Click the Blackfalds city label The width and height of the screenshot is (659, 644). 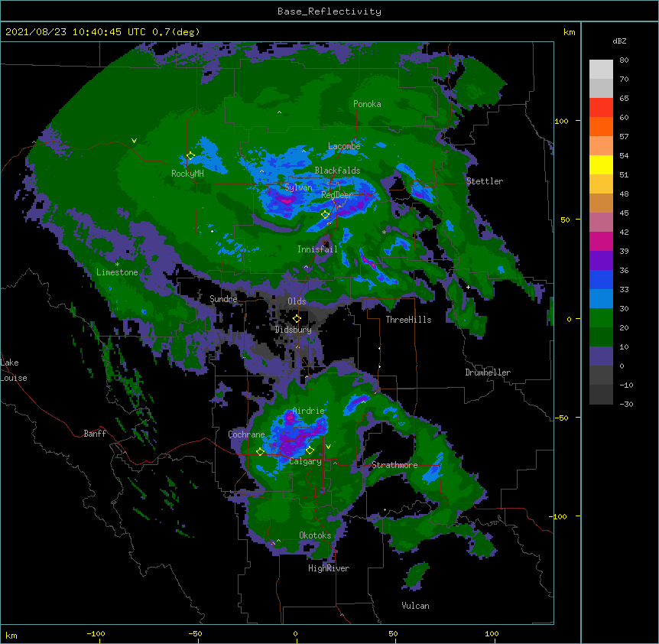[337, 171]
